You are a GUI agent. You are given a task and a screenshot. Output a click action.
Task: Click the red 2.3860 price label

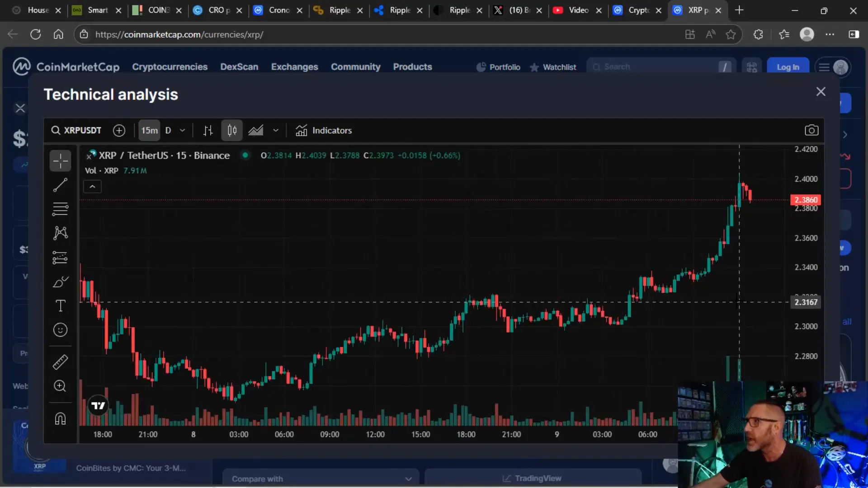click(x=806, y=200)
